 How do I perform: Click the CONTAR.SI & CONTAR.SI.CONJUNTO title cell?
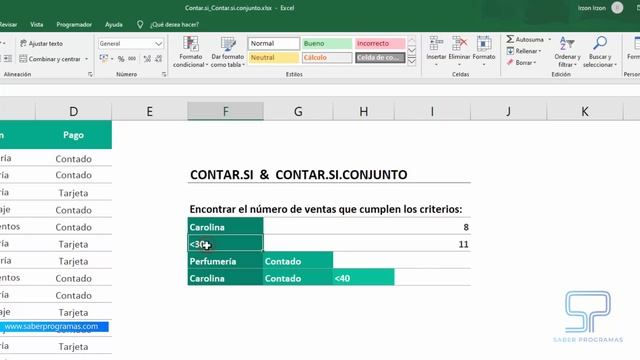coord(298,175)
